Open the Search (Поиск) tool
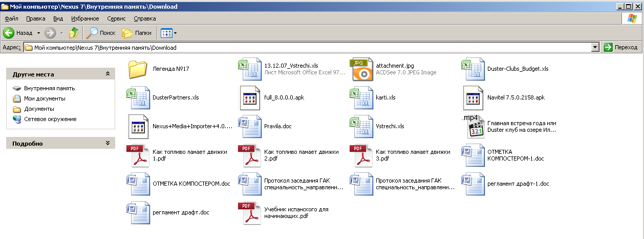This screenshot has width=644, height=239. pyautogui.click(x=100, y=33)
